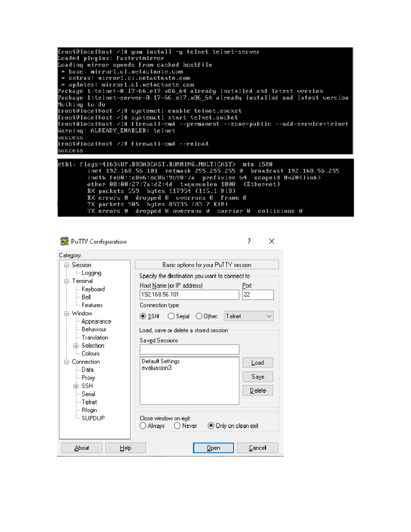The width and height of the screenshot is (411, 532).
Task: Select the Serial connection type
Action: coord(171,316)
